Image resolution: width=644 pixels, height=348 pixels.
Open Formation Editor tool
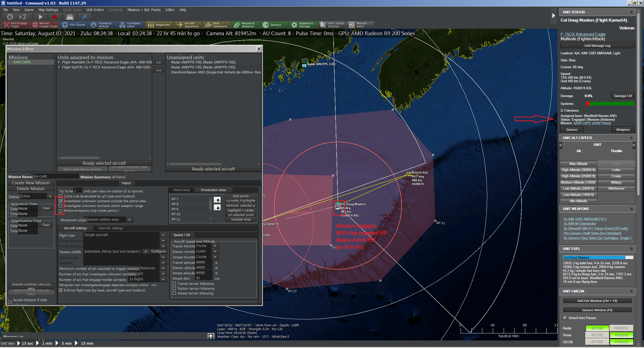131,25
